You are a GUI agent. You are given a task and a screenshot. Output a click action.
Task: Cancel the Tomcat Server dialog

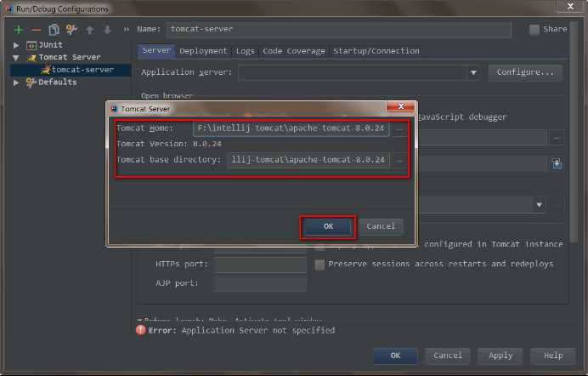click(x=381, y=226)
